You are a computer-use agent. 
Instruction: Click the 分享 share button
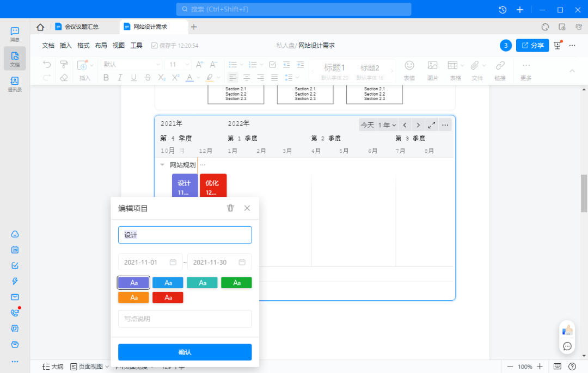point(532,45)
